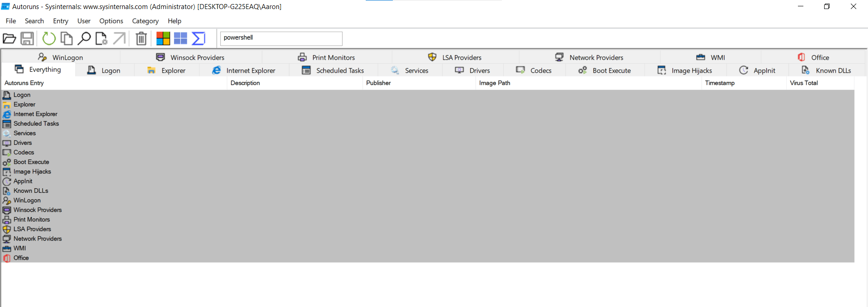Screen dimensions: 868x307
Task: Sort by Virus Total column header
Action: (x=821, y=83)
